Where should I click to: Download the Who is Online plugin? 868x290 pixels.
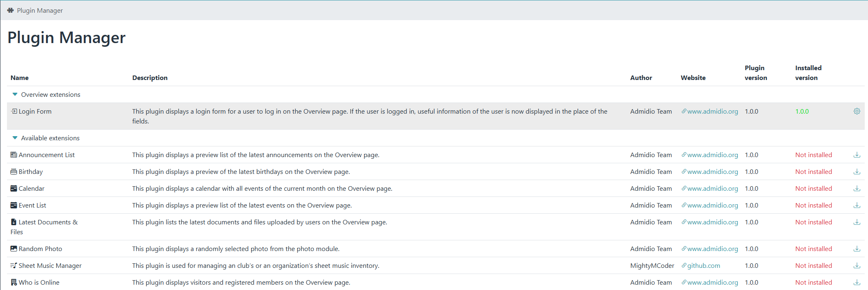click(x=857, y=283)
